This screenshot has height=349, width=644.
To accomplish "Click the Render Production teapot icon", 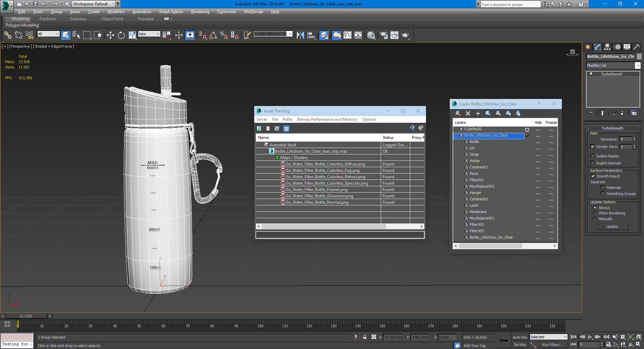I will 405,35.
